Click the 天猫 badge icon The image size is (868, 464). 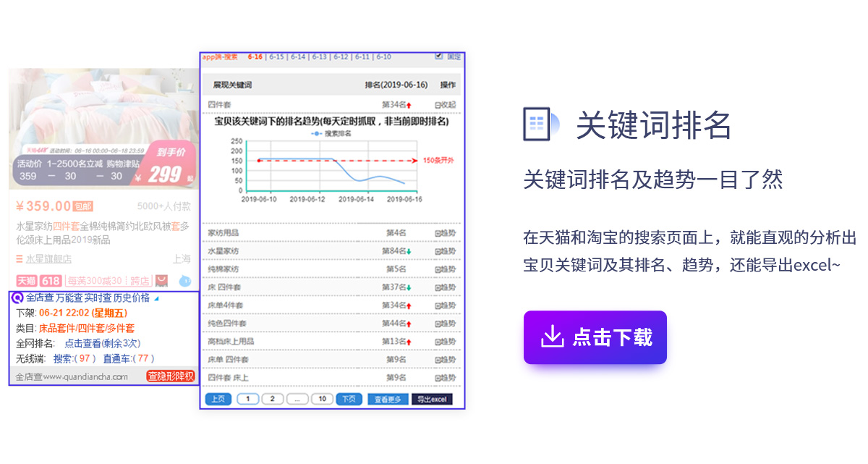(x=27, y=281)
